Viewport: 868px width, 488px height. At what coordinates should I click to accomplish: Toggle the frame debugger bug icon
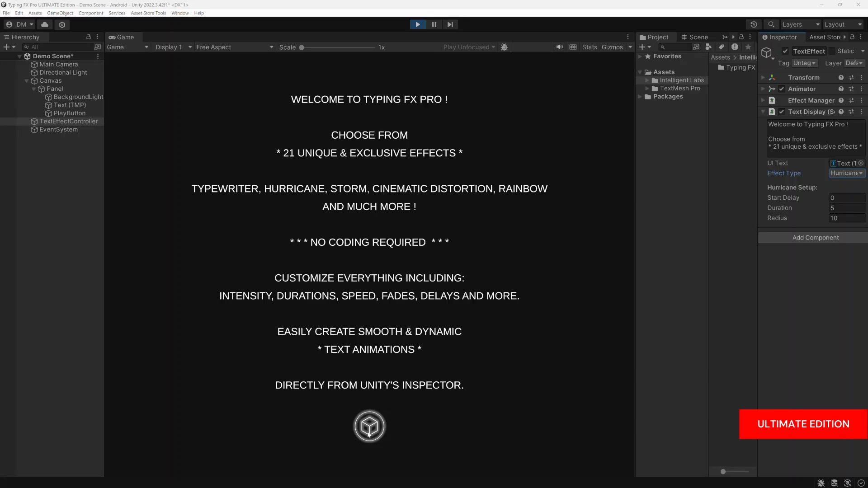click(x=505, y=47)
